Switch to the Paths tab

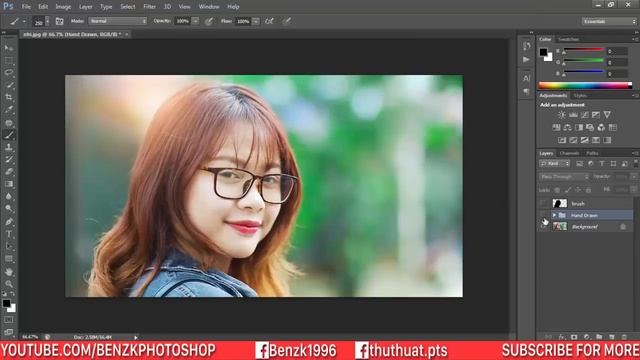592,153
